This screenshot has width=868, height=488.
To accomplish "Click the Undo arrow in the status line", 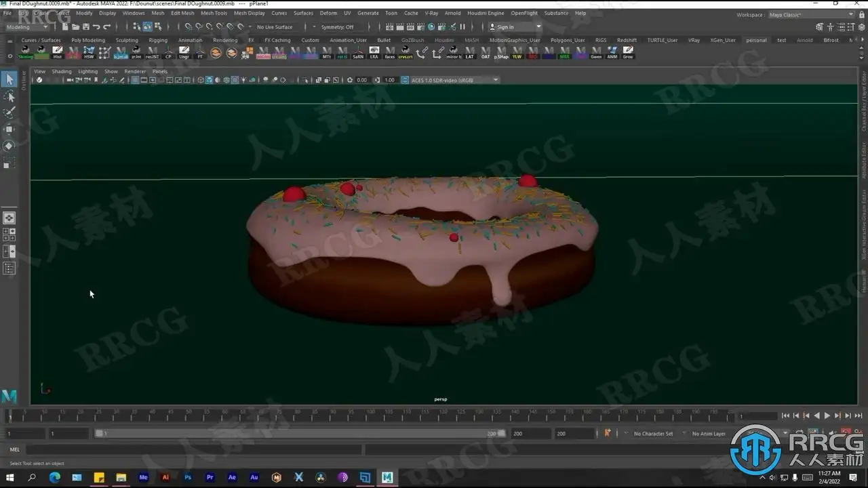I will pyautogui.click(x=96, y=27).
